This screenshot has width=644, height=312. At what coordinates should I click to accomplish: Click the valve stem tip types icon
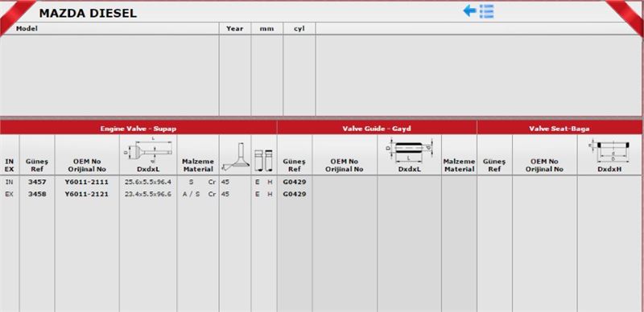pos(264,161)
